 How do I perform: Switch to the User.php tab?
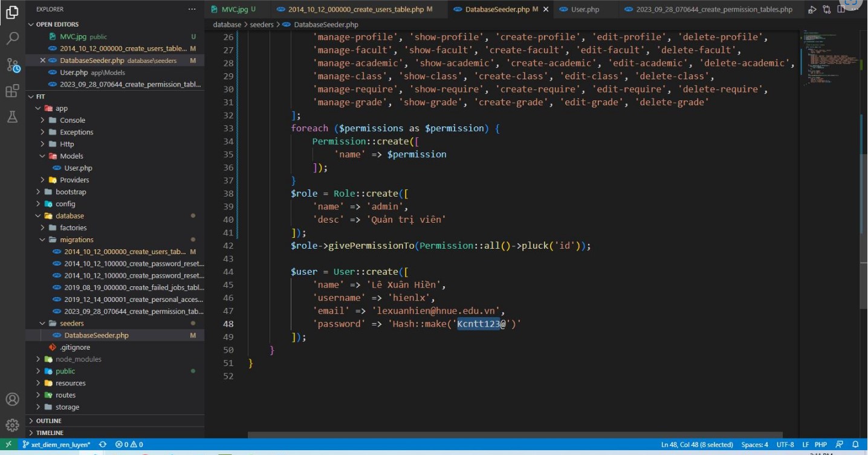579,10
